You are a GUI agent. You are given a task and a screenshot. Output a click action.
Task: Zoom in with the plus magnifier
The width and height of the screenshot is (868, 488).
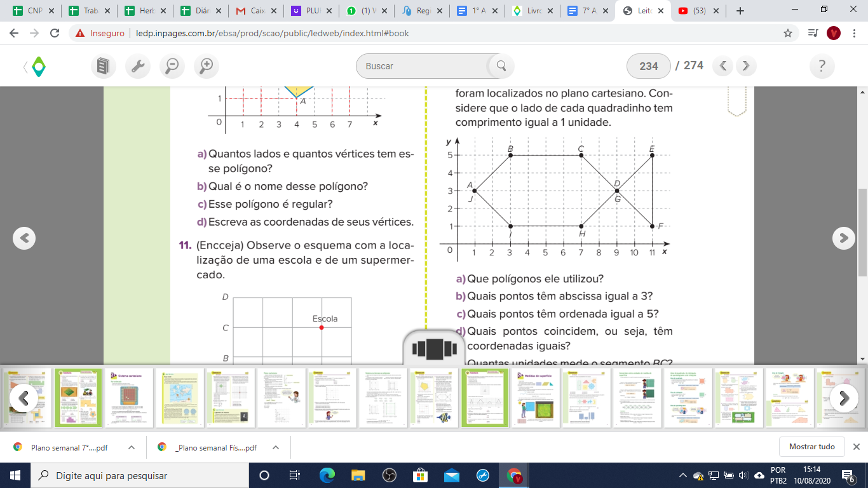pyautogui.click(x=206, y=65)
